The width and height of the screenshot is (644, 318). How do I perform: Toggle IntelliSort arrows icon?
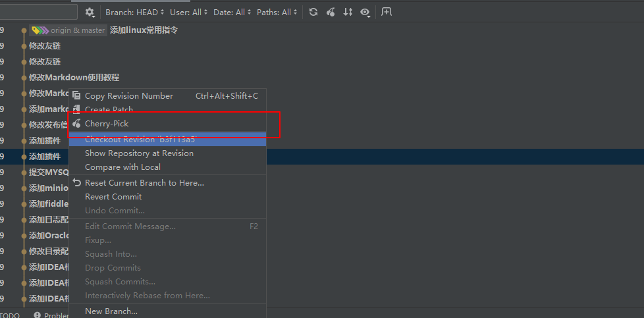348,12
